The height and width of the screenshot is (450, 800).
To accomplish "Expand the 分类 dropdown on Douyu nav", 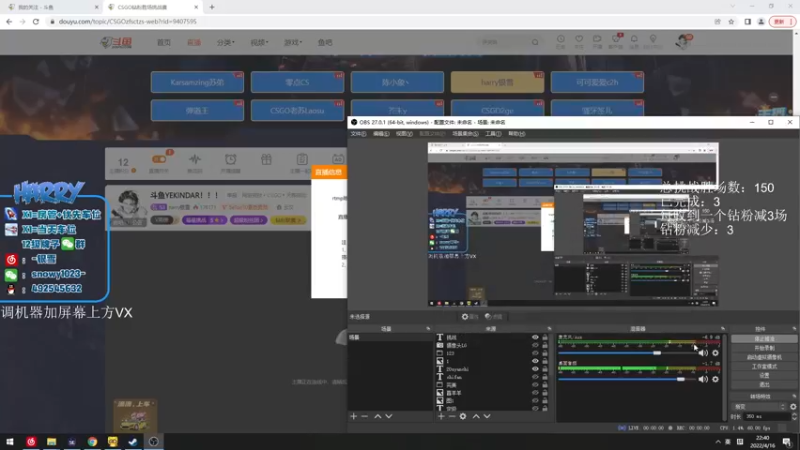I will point(226,42).
